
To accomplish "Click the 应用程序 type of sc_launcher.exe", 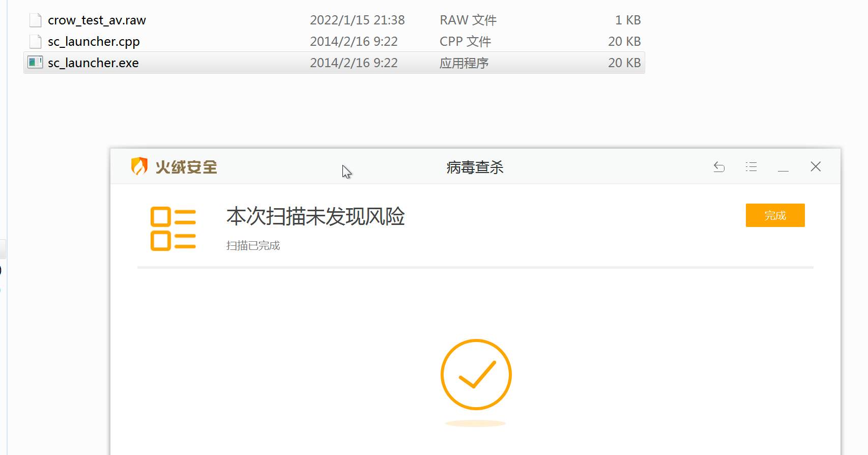I will (464, 63).
